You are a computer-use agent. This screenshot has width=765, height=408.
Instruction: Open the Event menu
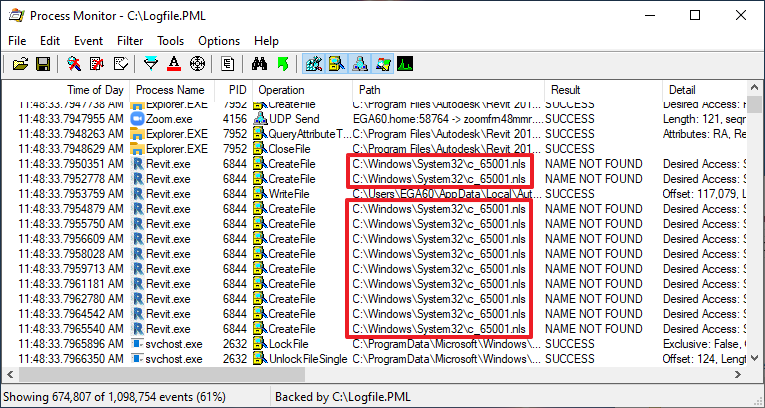point(88,41)
